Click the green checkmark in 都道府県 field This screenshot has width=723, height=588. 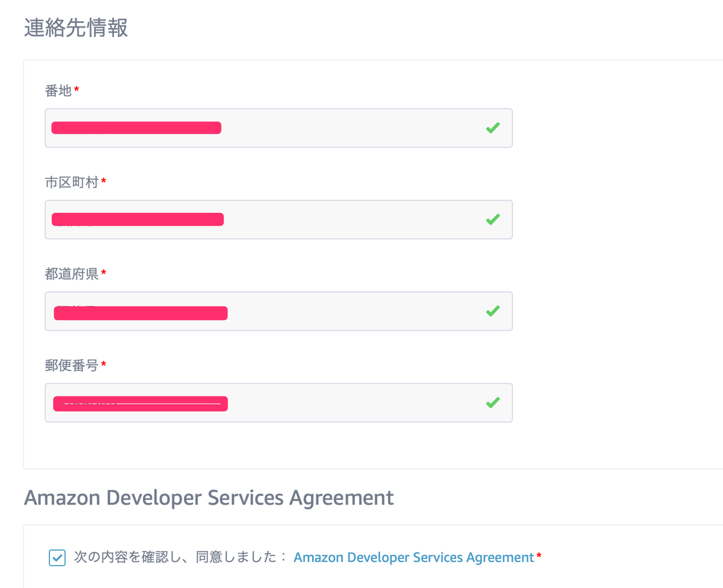coord(493,311)
